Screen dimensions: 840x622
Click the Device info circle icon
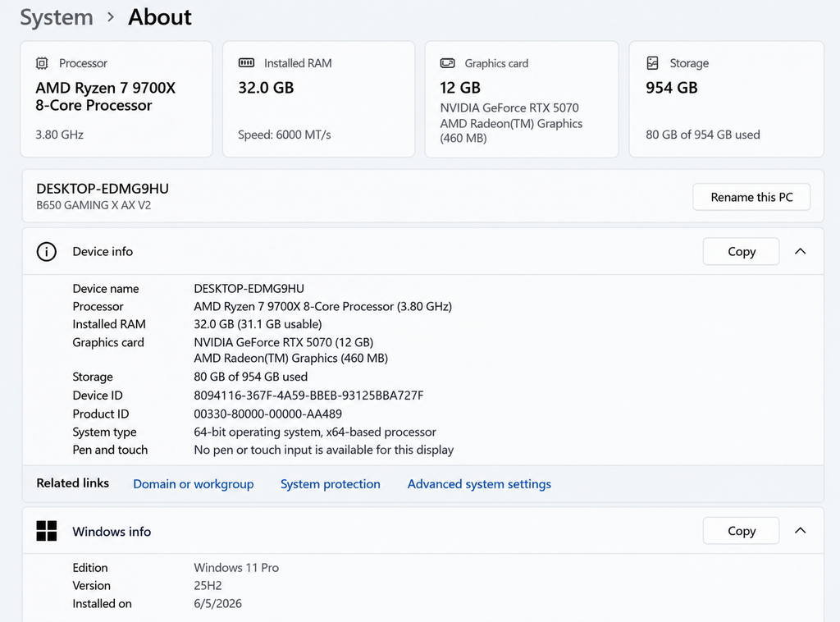[x=47, y=251]
